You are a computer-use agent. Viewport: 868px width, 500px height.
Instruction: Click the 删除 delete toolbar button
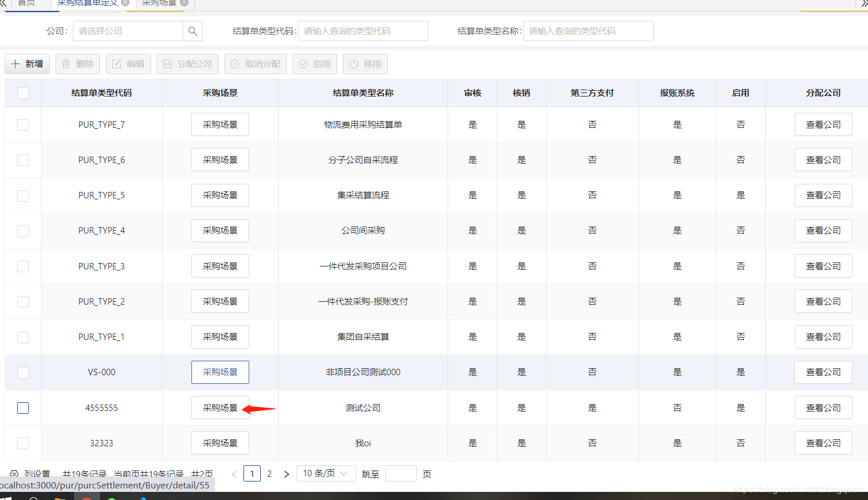(77, 64)
